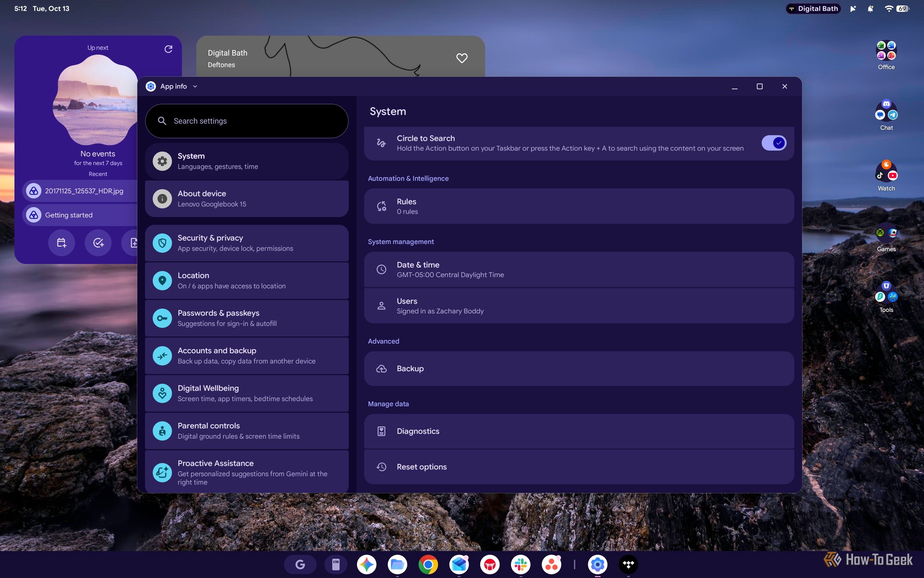
Task: Expand the App info dropdown chevron
Action: (195, 86)
